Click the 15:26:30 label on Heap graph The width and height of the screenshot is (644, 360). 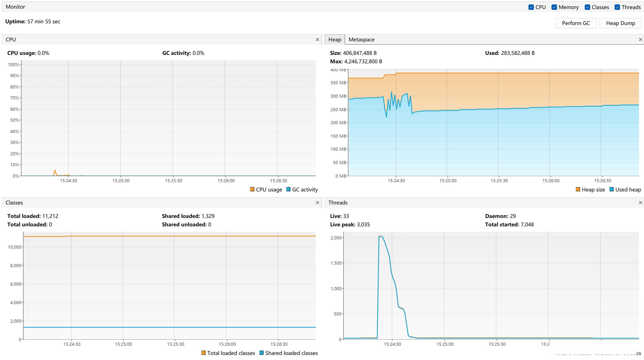[x=602, y=181]
